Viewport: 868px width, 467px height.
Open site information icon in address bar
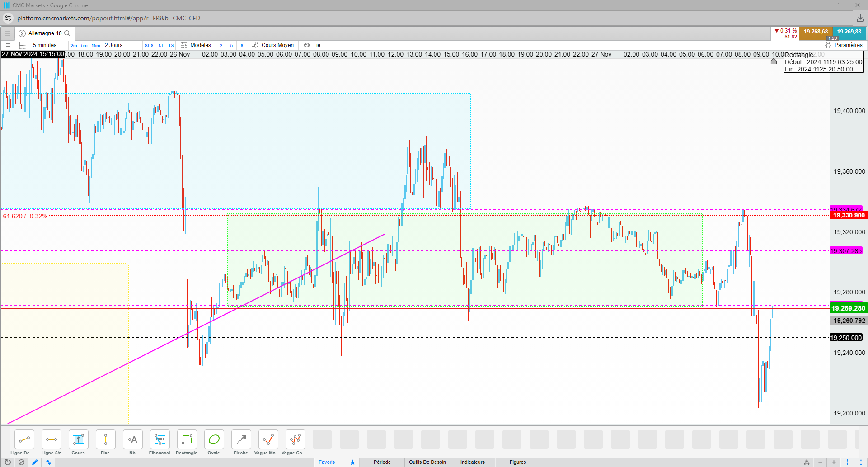(x=8, y=18)
